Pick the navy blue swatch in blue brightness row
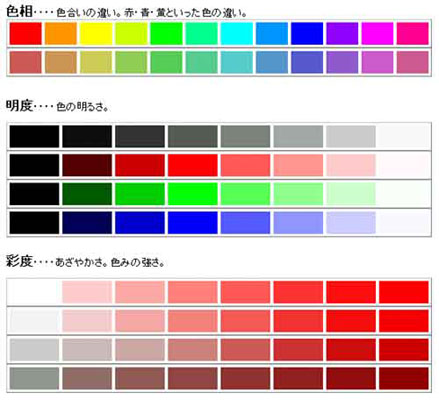The image size is (439, 400). [87, 222]
